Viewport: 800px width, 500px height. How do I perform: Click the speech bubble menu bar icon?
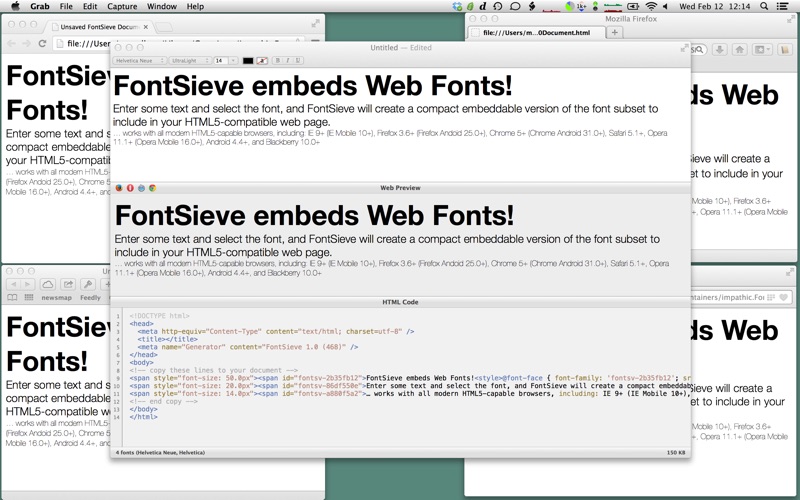(x=515, y=6)
